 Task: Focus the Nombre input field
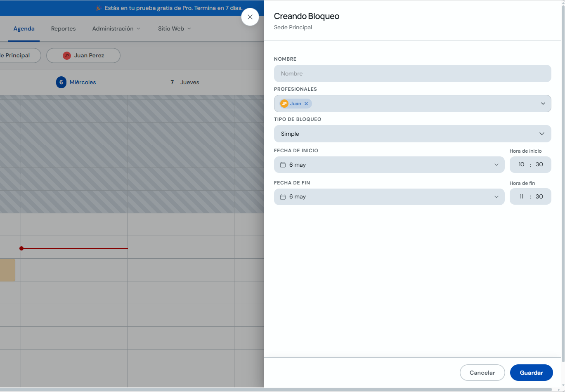click(x=413, y=73)
